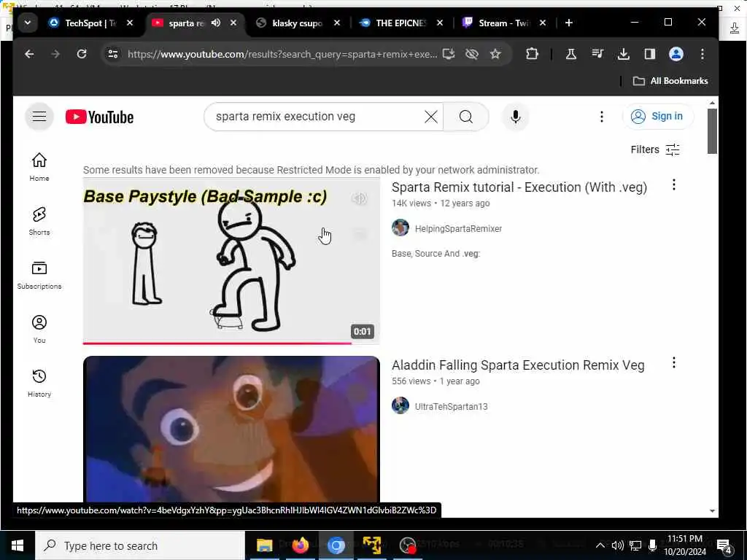747x560 pixels.
Task: Go to YouTube Home
Action: (39, 167)
